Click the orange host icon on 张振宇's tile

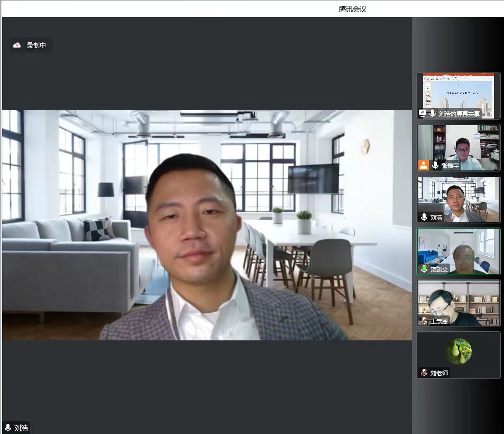(x=424, y=165)
